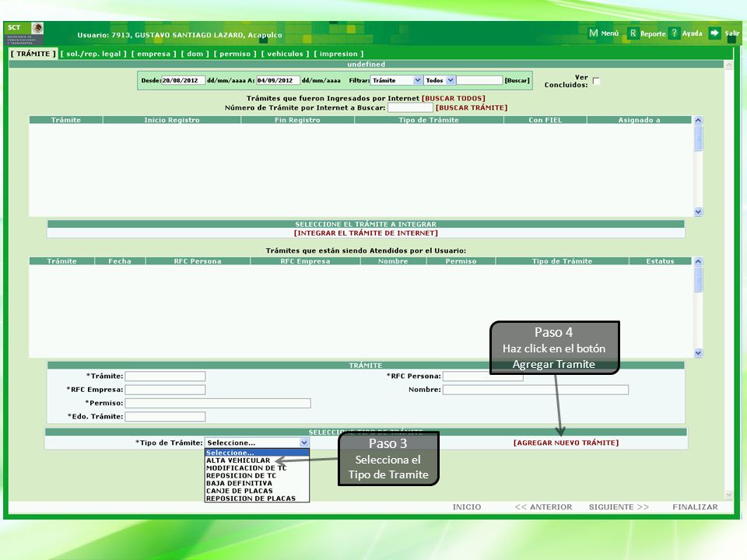747x560 pixels.
Task: Choose REPOSICION DE TC option
Action: (257, 476)
